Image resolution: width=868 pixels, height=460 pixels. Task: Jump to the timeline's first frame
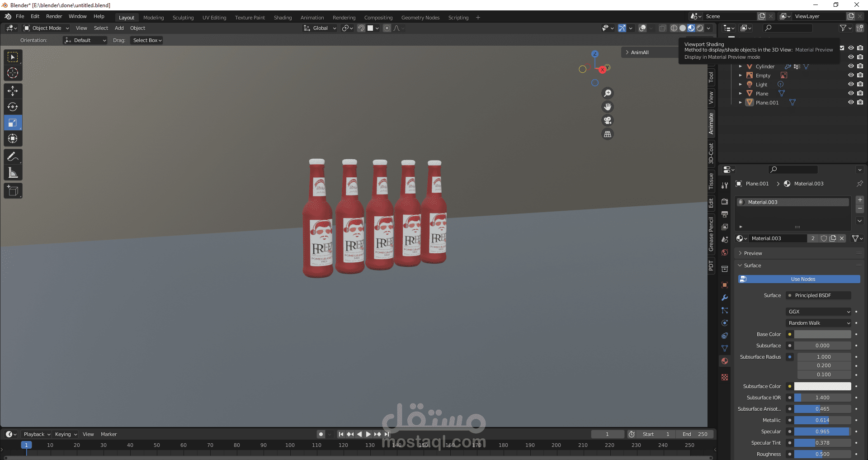pyautogui.click(x=341, y=434)
